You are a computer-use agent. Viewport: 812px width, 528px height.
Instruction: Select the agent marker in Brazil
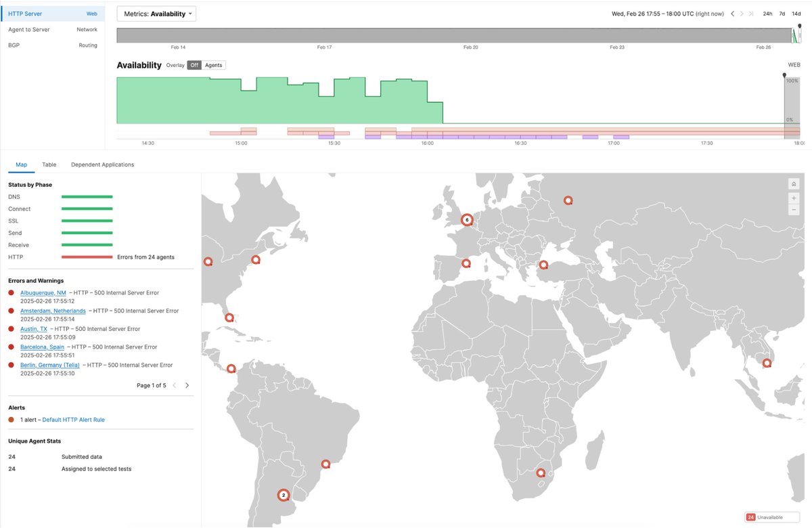coord(325,464)
